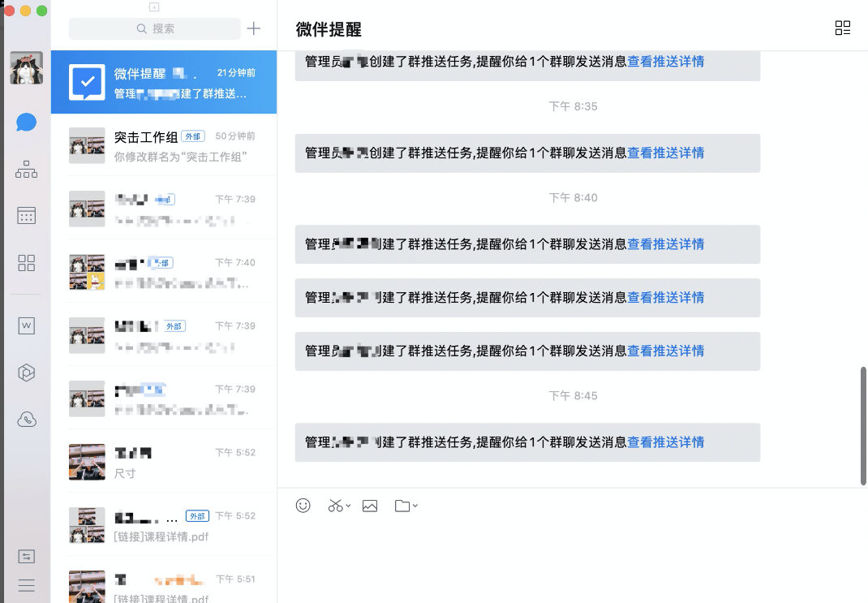The width and height of the screenshot is (868, 603).
Task: Click 查看推送详情 in third message after 下午 8:40
Action: coord(665,351)
